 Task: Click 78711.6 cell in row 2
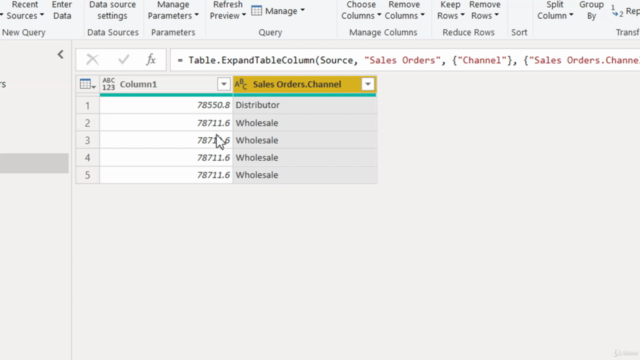(166, 123)
